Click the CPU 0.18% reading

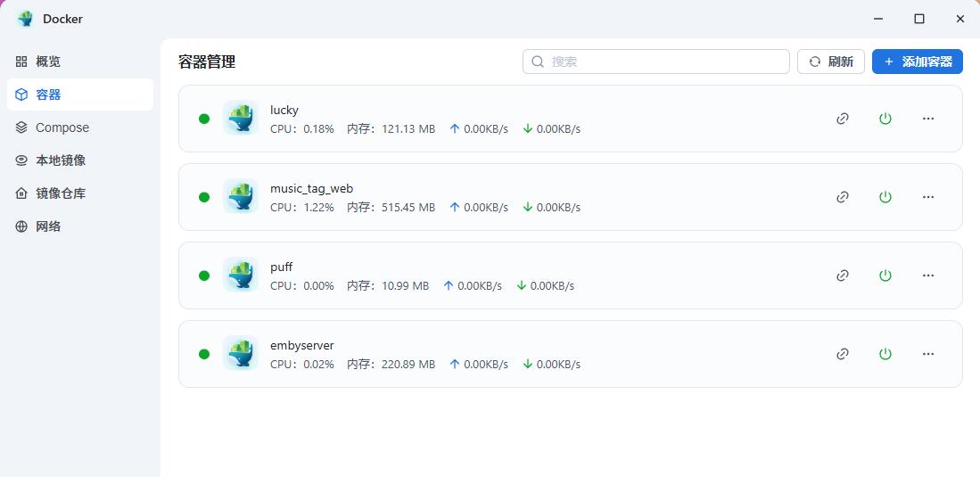coord(302,128)
